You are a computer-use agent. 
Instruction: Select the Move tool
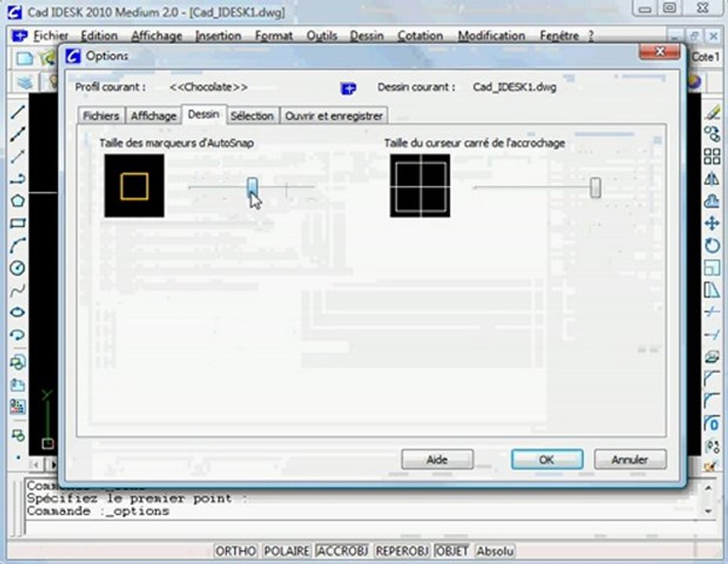tap(712, 223)
